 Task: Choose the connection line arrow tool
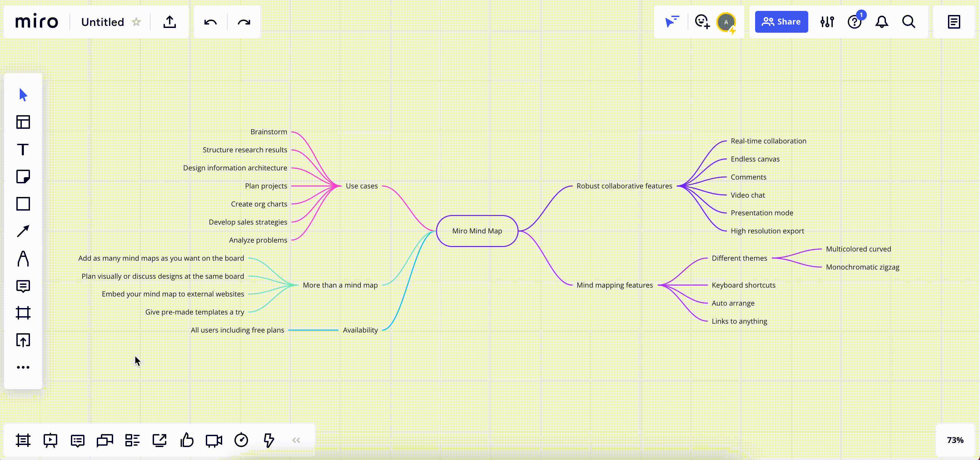pos(23,231)
